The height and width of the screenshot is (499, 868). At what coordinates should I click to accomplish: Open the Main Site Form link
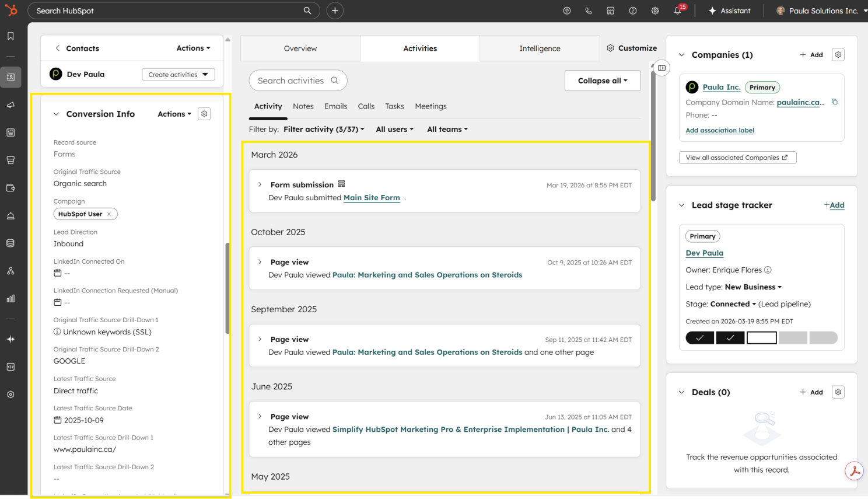372,198
